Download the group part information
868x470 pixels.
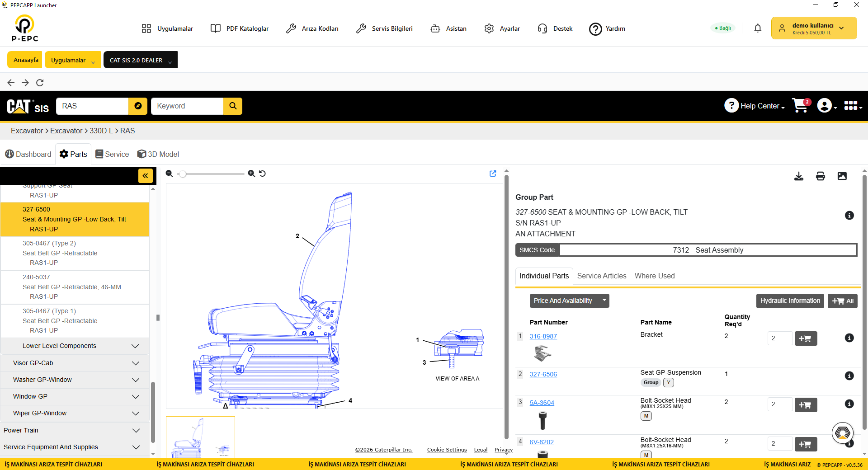799,176
